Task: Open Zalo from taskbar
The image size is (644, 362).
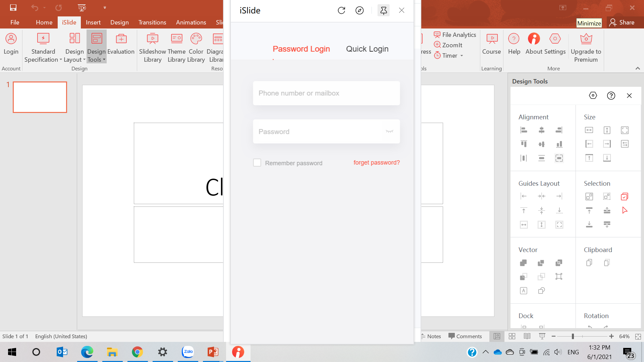Action: pyautogui.click(x=188, y=352)
